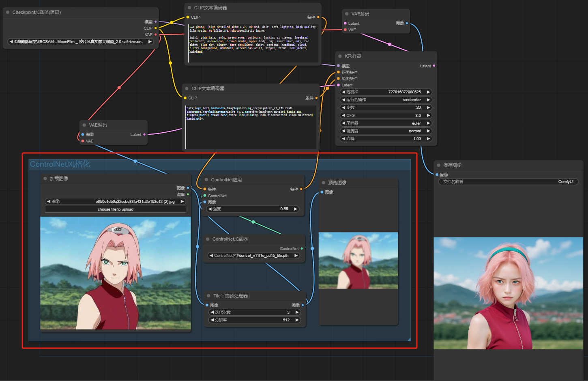Image resolution: width=588 pixels, height=381 pixels.
Task: Click into the negative prompt text starting nsfw
Action: 251,127
